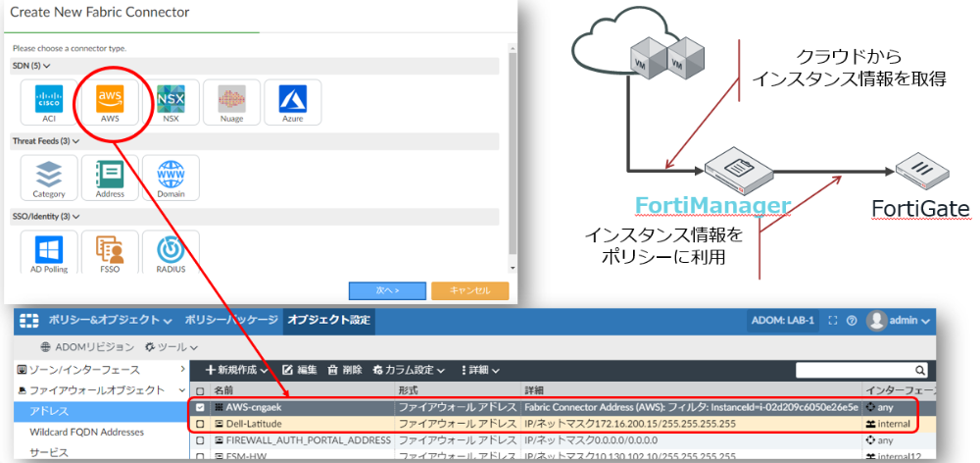This screenshot has height=463, width=980.
Task: Click FIREWALL_AUTH_PORTAL_ADDRESS name cell
Action: pyautogui.click(x=308, y=439)
